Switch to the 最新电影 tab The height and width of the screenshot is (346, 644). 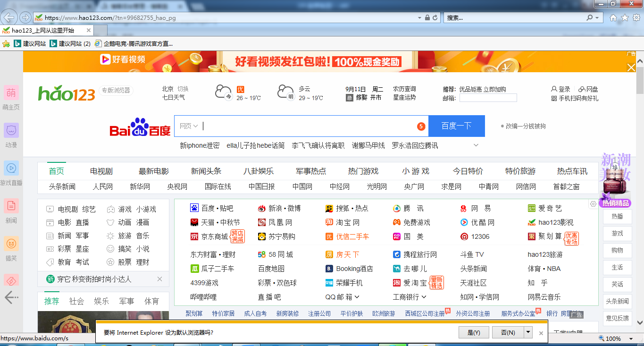(x=154, y=171)
